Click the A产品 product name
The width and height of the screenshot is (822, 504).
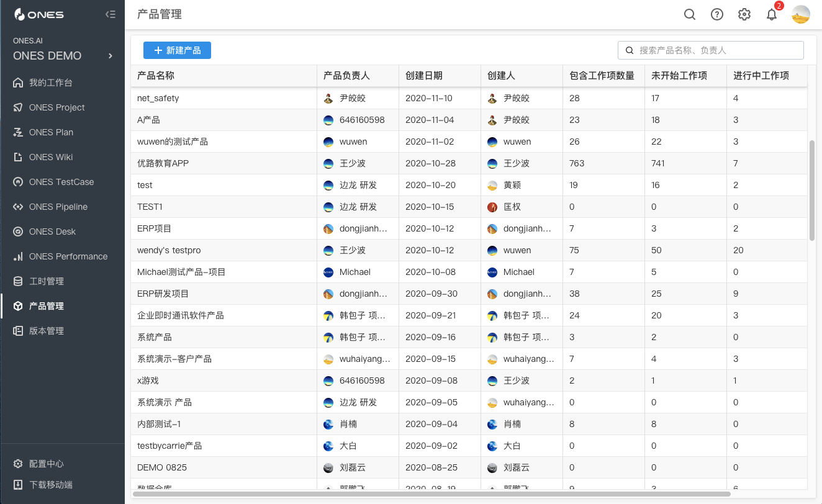pos(148,120)
